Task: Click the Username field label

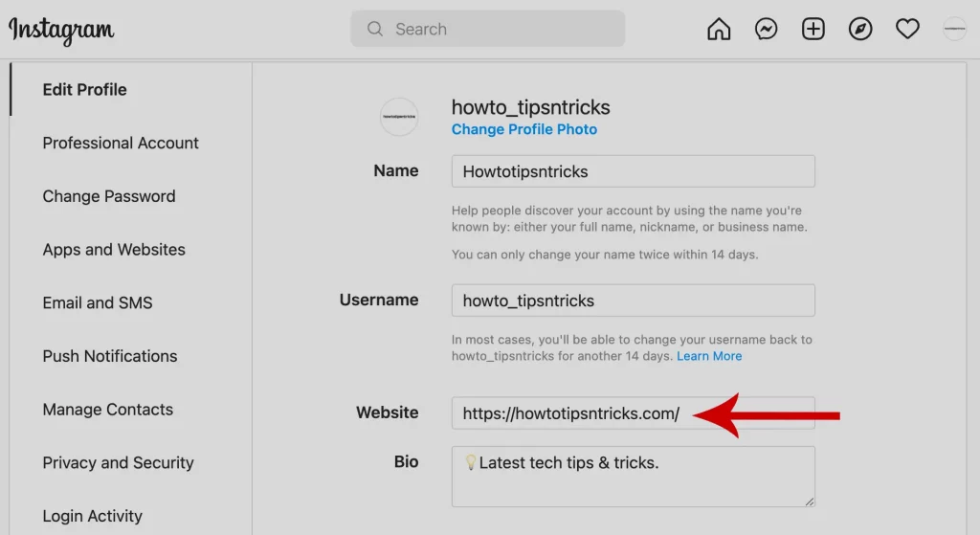Action: [x=379, y=300]
